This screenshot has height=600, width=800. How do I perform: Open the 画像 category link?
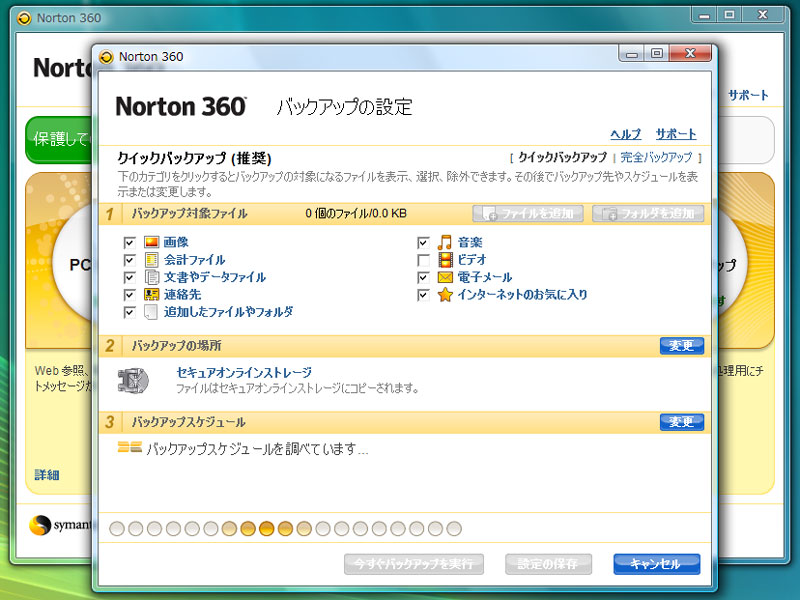(176, 242)
